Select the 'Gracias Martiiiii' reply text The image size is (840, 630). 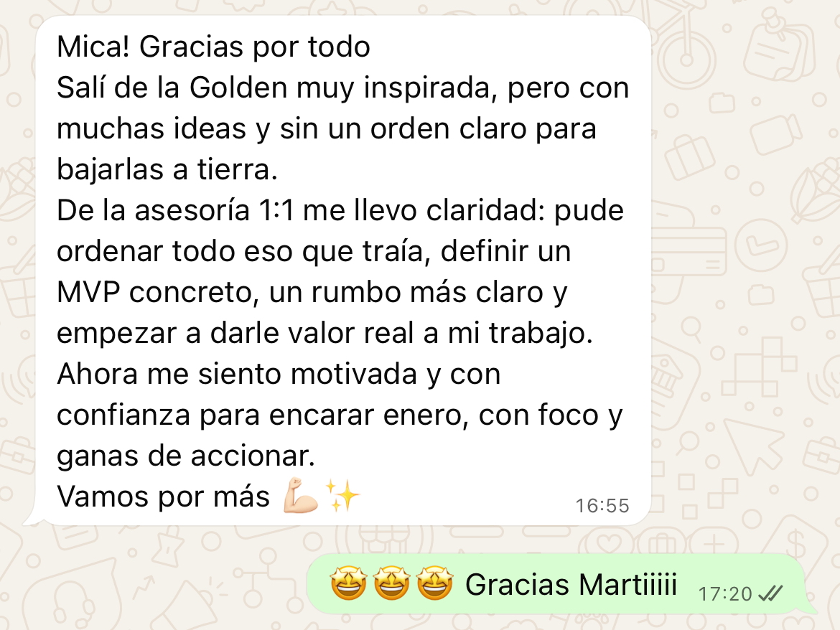coord(571,584)
